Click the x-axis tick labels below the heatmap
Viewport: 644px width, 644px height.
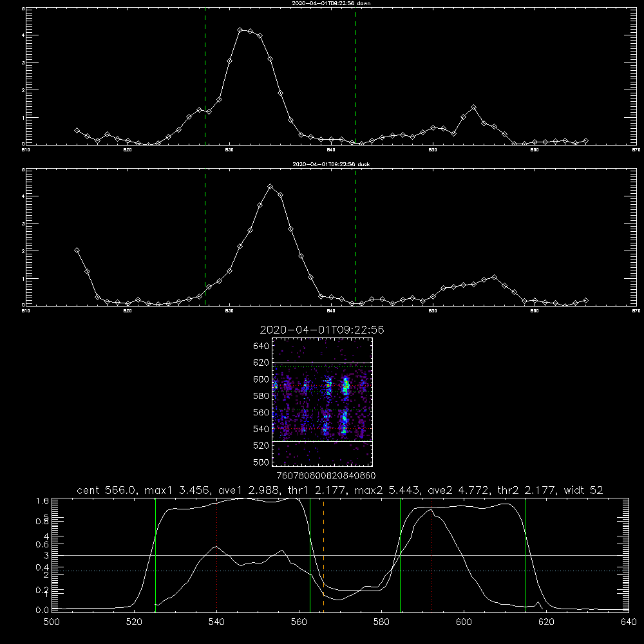(326, 476)
